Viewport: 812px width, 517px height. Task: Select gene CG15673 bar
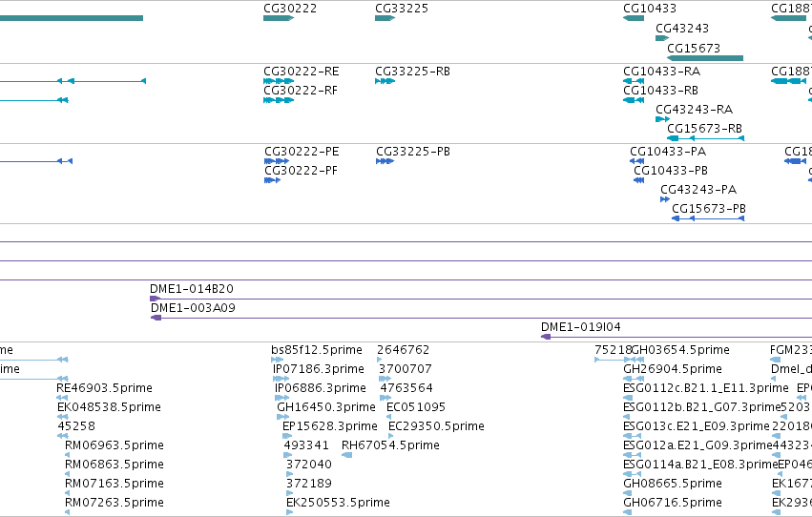(705, 58)
